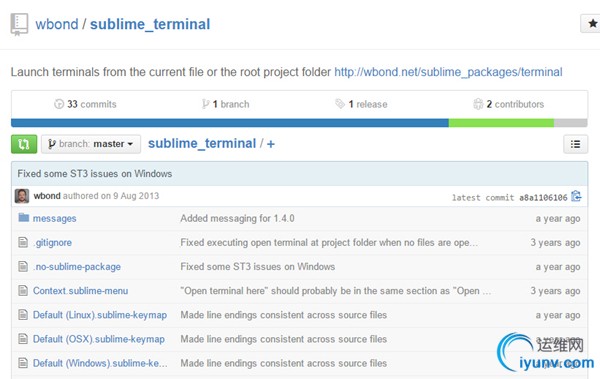Click the wbond author name in commit bar

[47, 196]
